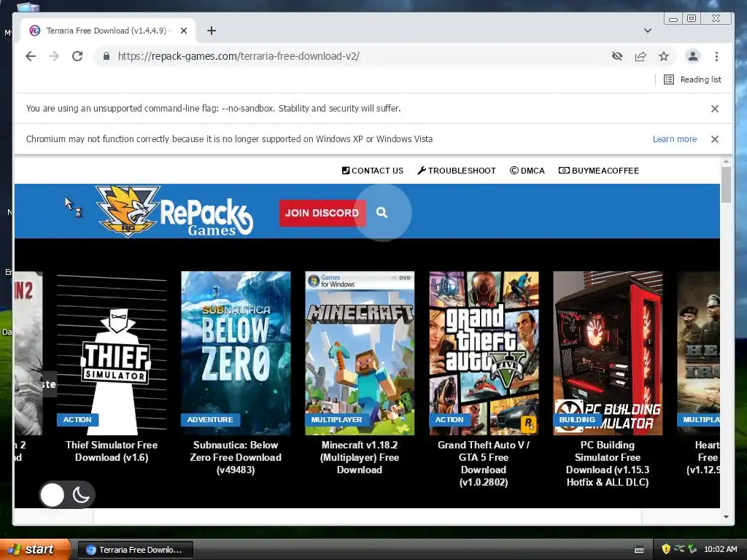
Task: Dismiss the no-sandbox warning bar
Action: [715, 109]
